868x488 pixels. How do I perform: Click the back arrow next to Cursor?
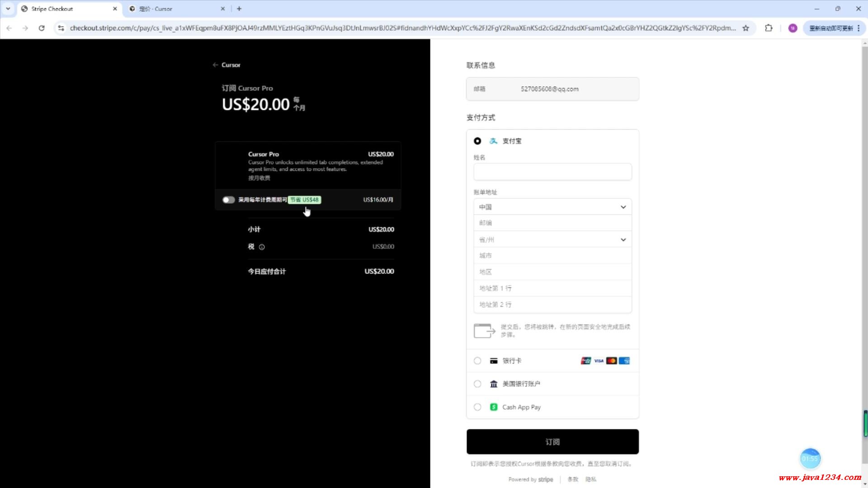pos(216,65)
